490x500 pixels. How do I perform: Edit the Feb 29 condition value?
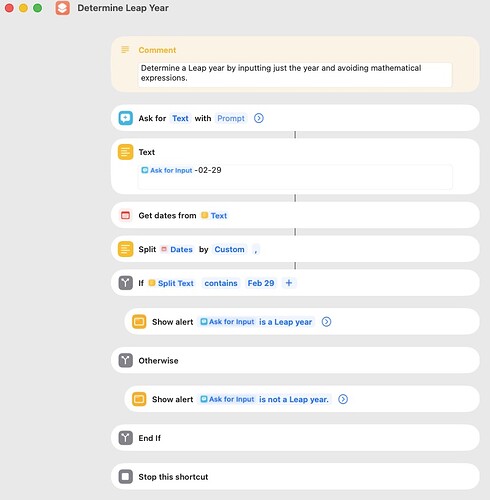pos(261,283)
